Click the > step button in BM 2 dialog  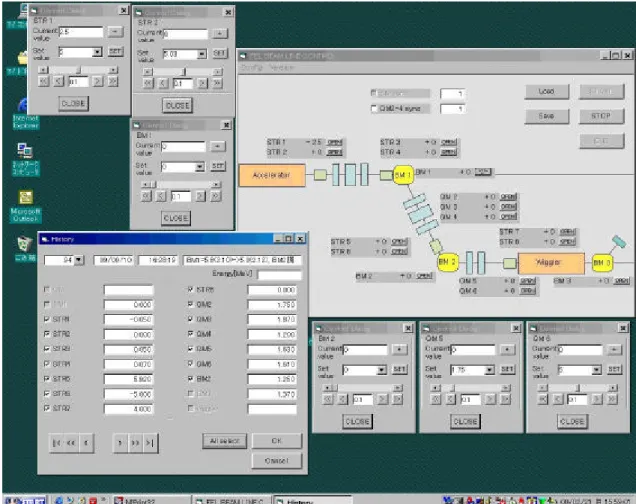(382, 400)
